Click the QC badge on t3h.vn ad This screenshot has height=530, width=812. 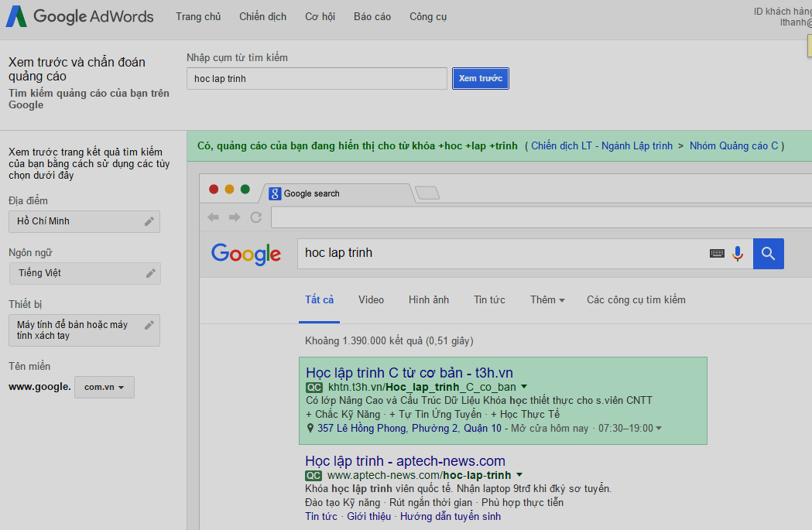click(x=314, y=387)
